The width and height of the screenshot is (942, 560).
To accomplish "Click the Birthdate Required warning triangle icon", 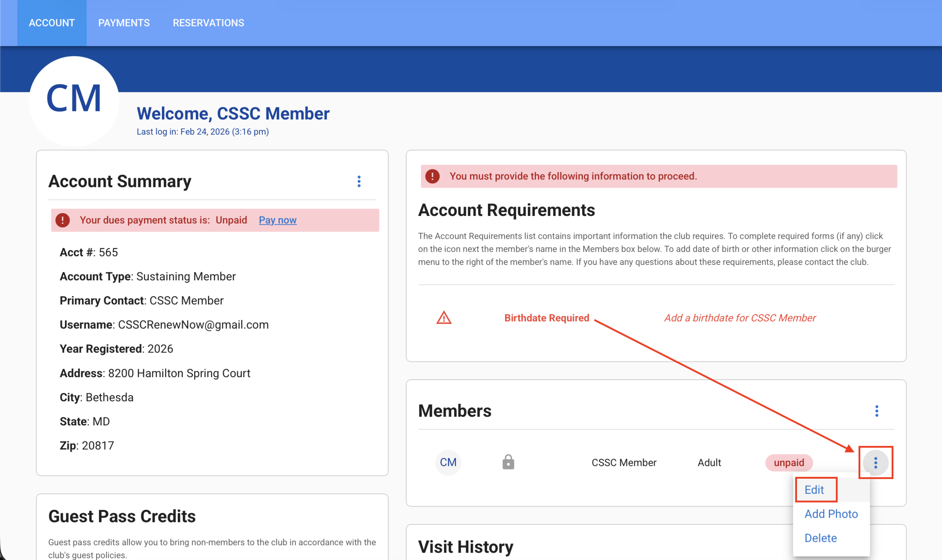I will coord(444,318).
